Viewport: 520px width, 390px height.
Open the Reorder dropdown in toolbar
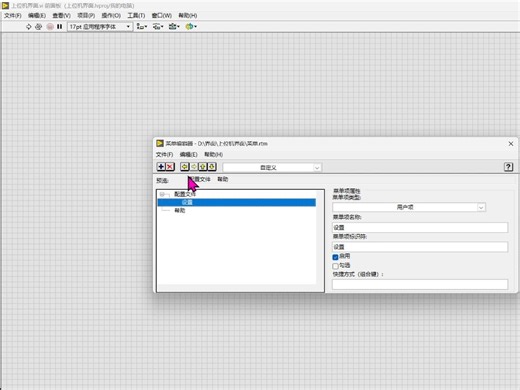191,27
